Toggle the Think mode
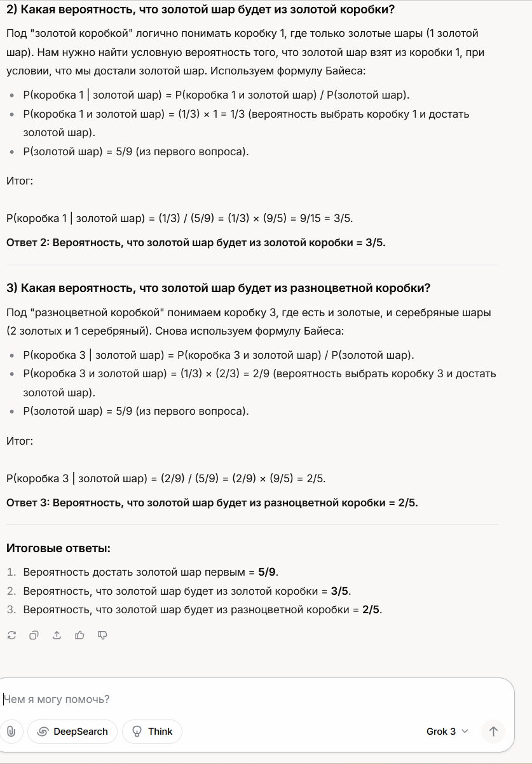 (152, 732)
